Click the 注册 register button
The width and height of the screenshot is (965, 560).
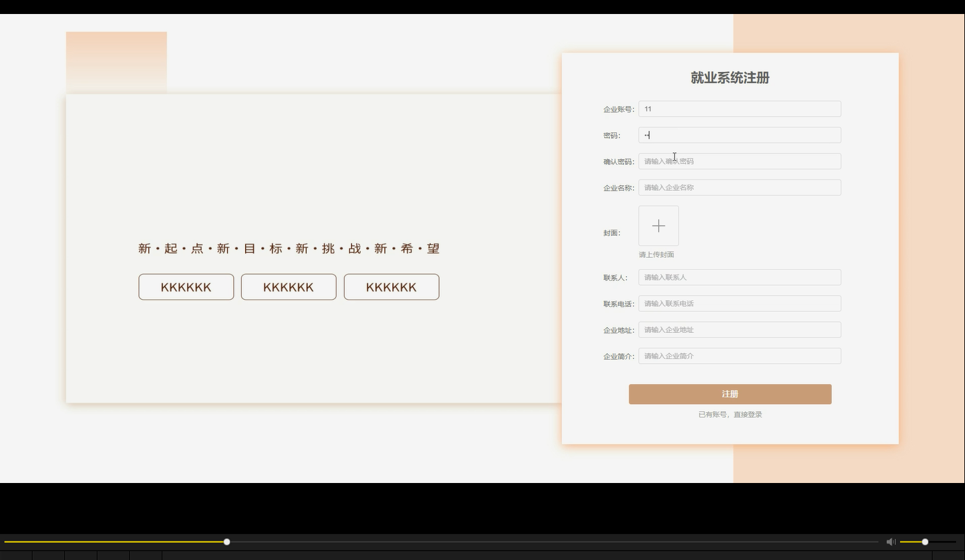pos(729,394)
